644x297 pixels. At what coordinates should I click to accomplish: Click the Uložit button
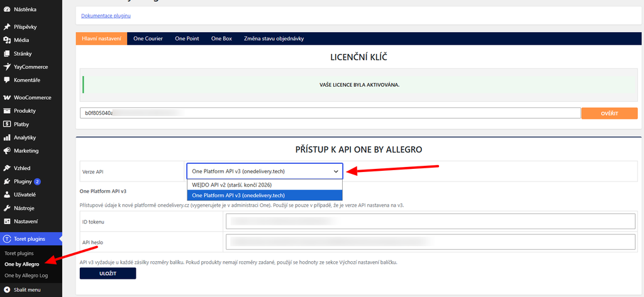(x=108, y=273)
